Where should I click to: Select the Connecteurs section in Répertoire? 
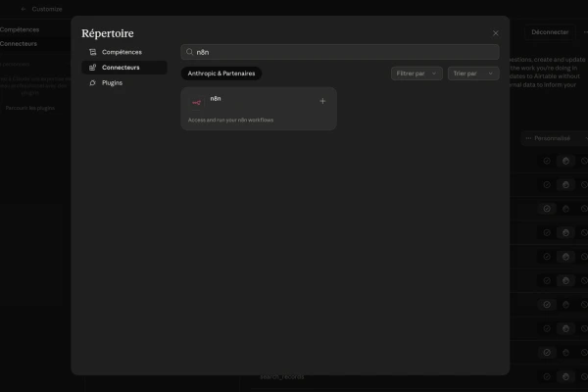[x=124, y=68]
